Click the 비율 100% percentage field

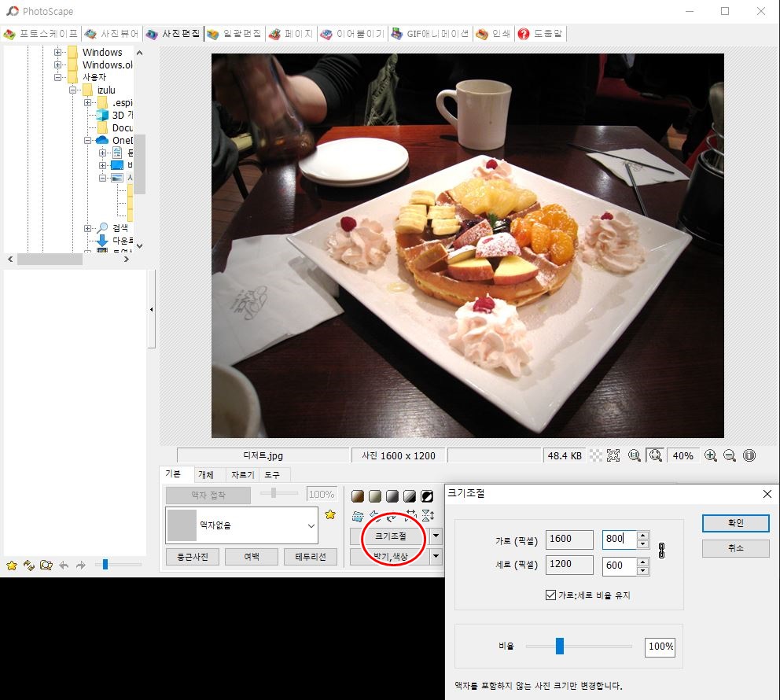click(660, 647)
